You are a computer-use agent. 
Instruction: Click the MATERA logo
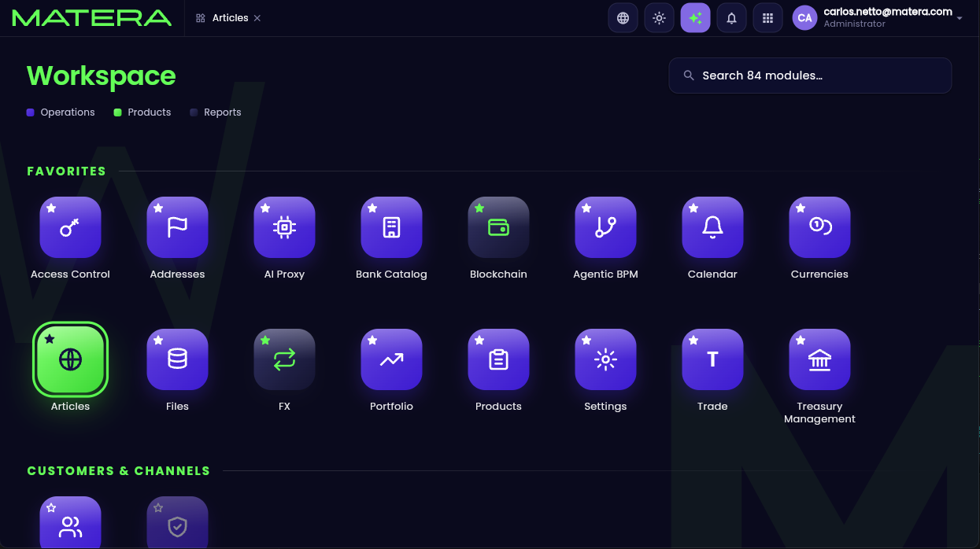92,17
